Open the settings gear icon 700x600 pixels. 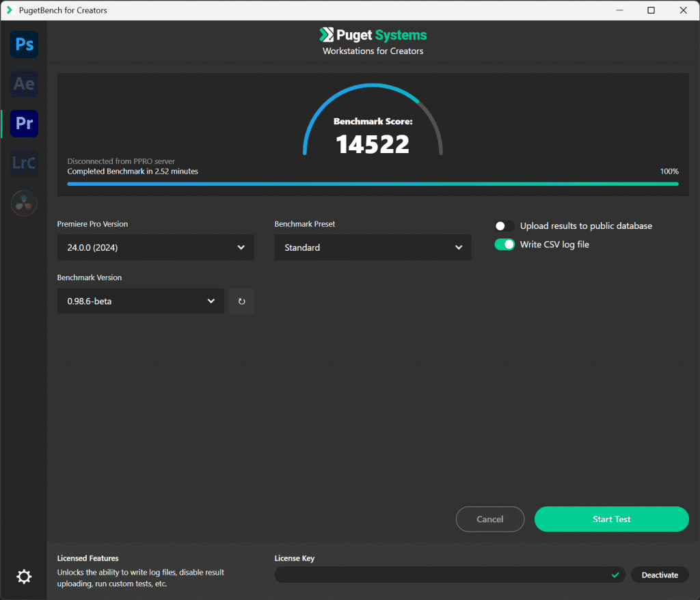(24, 577)
